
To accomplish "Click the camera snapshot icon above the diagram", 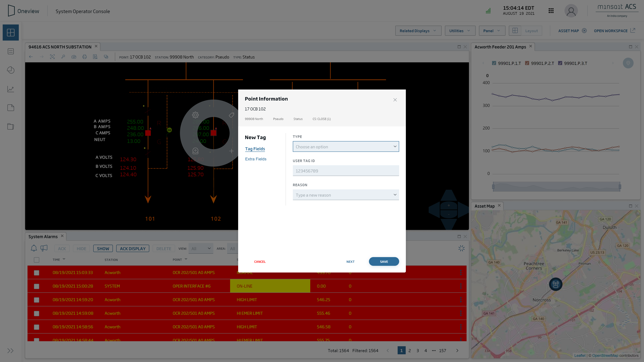I will click(74, 57).
